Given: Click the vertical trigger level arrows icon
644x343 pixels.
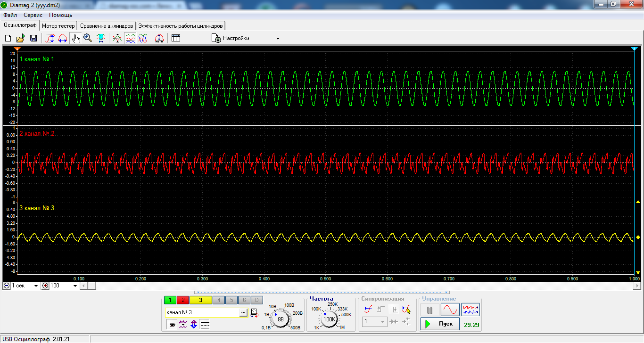Looking at the screenshot, I should tap(406, 321).
